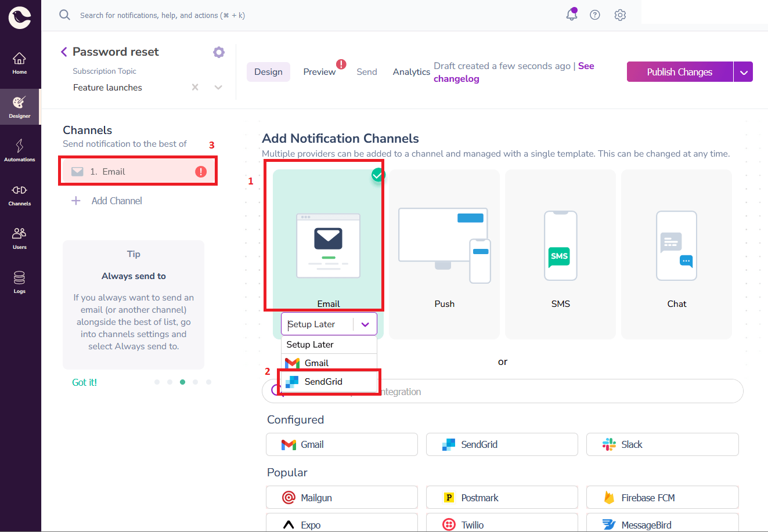The height and width of the screenshot is (532, 768).
Task: Click the Publish Changes button
Action: click(x=679, y=71)
